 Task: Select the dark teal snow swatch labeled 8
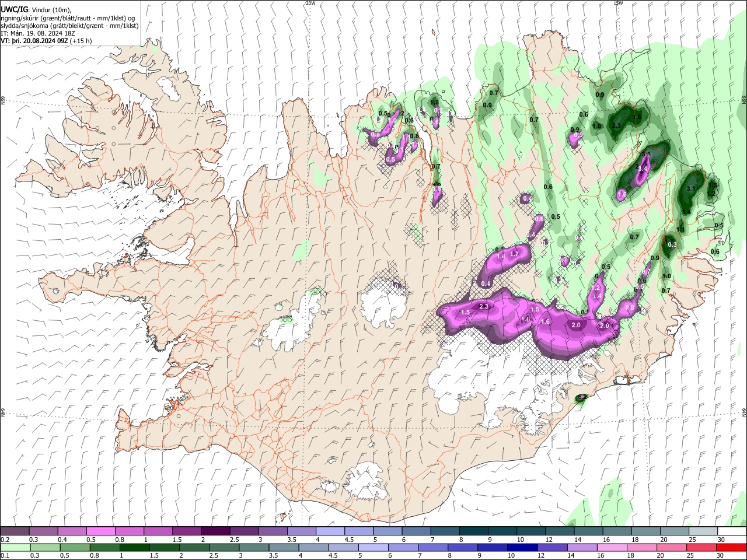pos(473,531)
